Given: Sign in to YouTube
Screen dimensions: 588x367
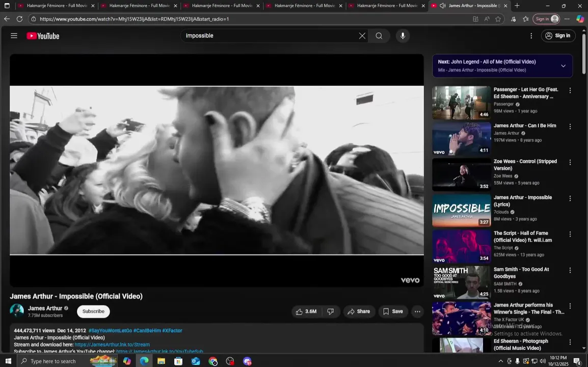Looking at the screenshot, I should (558, 36).
